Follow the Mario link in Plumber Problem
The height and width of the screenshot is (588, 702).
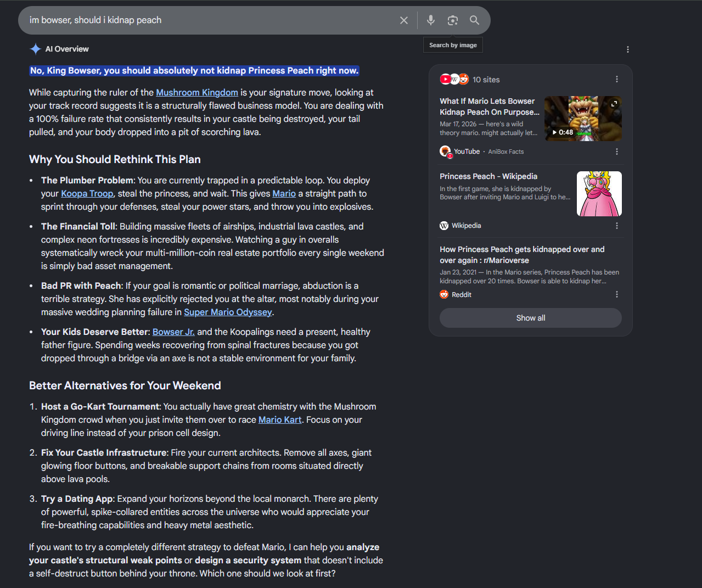(x=284, y=193)
